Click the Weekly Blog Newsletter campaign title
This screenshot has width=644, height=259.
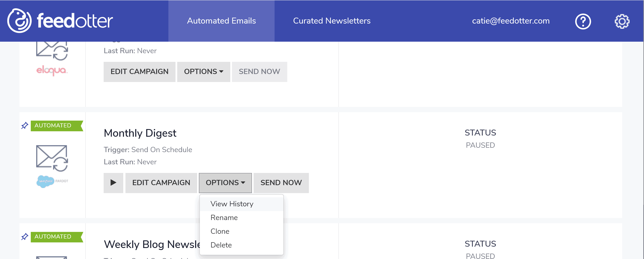coord(152,244)
